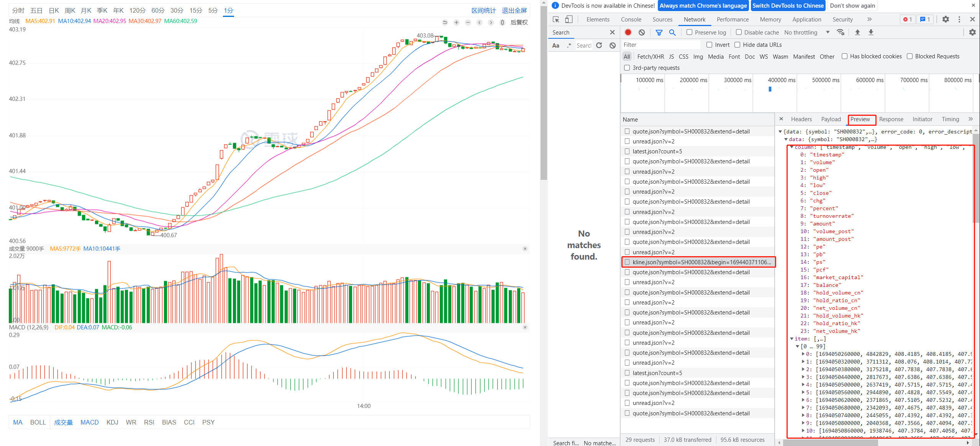Open DevTools main settings gear
This screenshot has height=446, width=980.
(946, 19)
